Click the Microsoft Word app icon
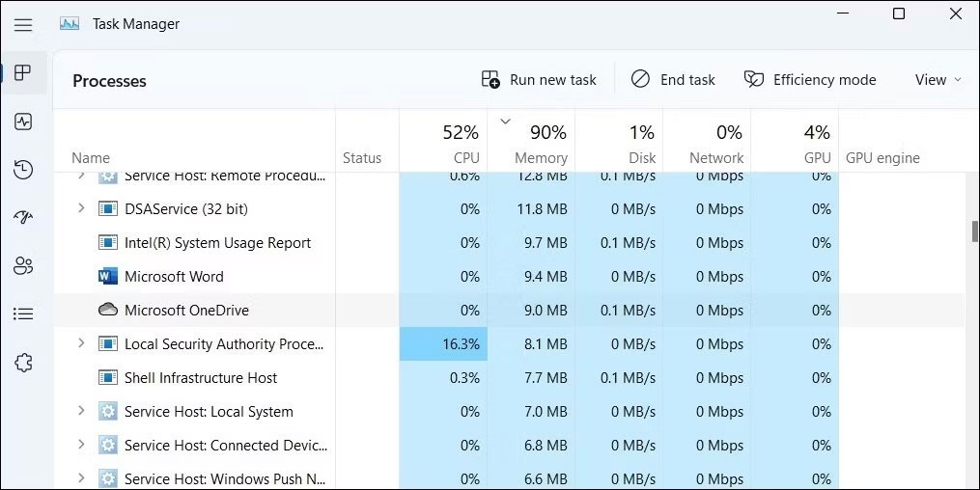Screen dimensions: 980x490 pos(108,277)
